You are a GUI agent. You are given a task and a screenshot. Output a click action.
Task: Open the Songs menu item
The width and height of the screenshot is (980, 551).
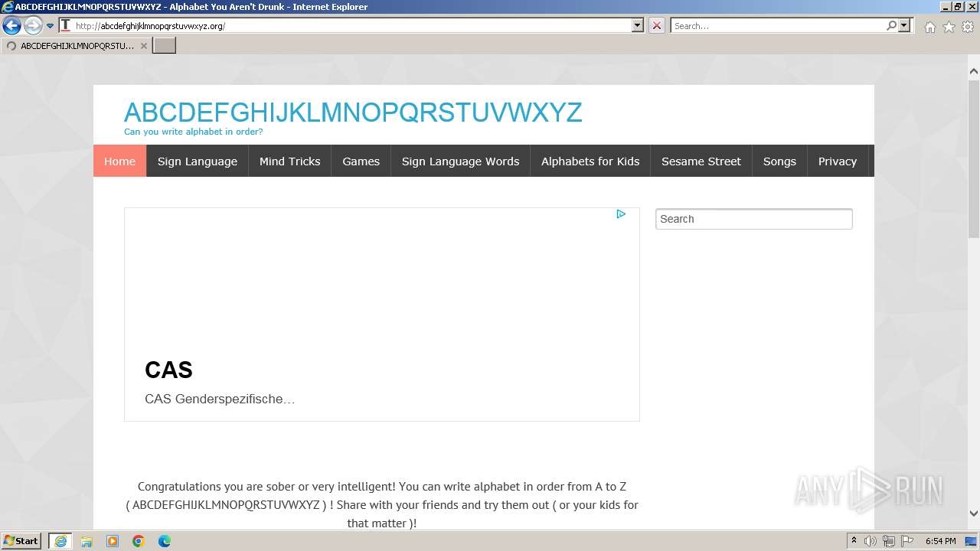tap(779, 161)
